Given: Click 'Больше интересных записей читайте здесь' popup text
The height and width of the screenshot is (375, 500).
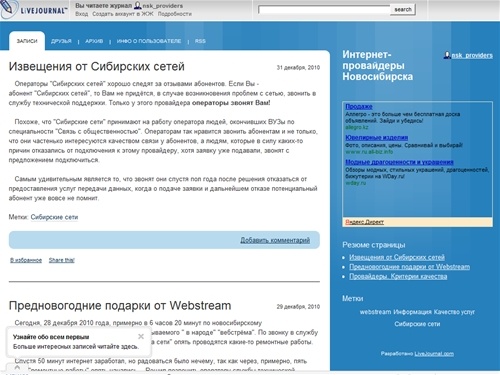Looking at the screenshot, I should point(76,347).
